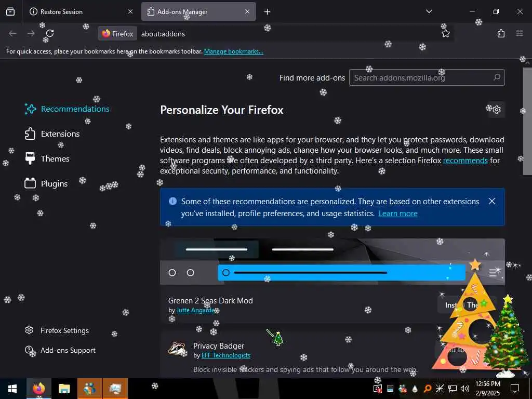
Task: Click the snowflake star tray icon
Action: tap(440, 389)
